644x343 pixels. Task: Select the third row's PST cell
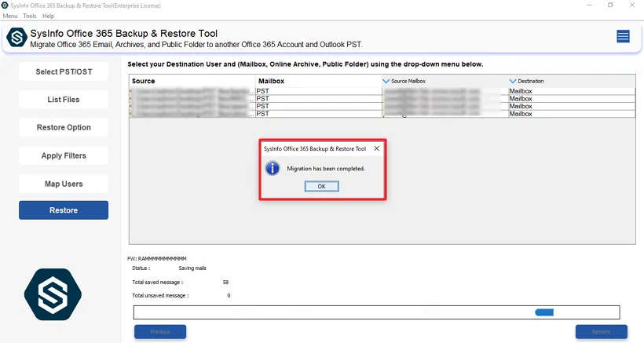point(319,106)
